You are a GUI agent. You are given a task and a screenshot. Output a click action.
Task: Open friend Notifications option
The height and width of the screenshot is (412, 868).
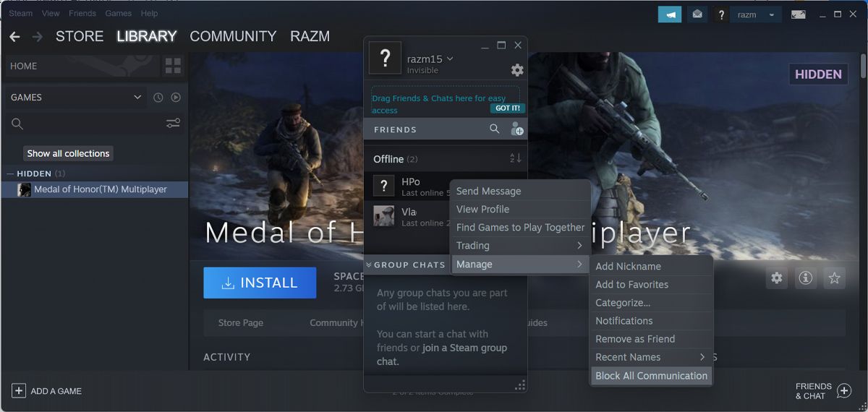652,320
